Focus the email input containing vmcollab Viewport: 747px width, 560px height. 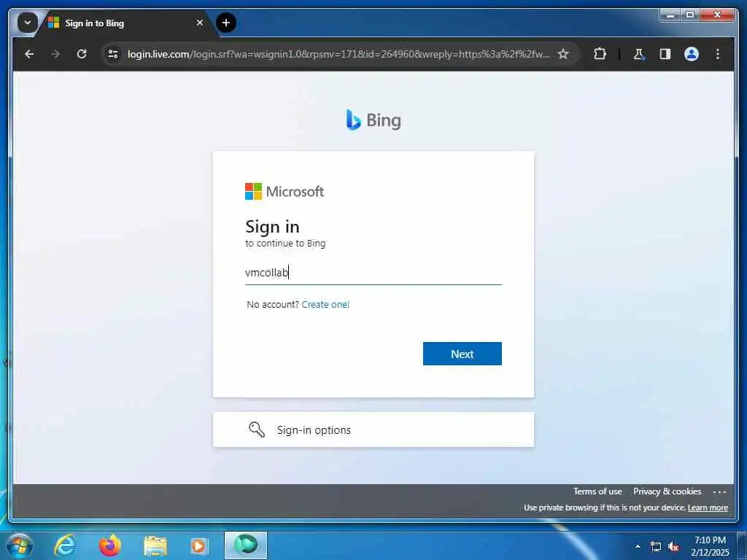click(373, 273)
